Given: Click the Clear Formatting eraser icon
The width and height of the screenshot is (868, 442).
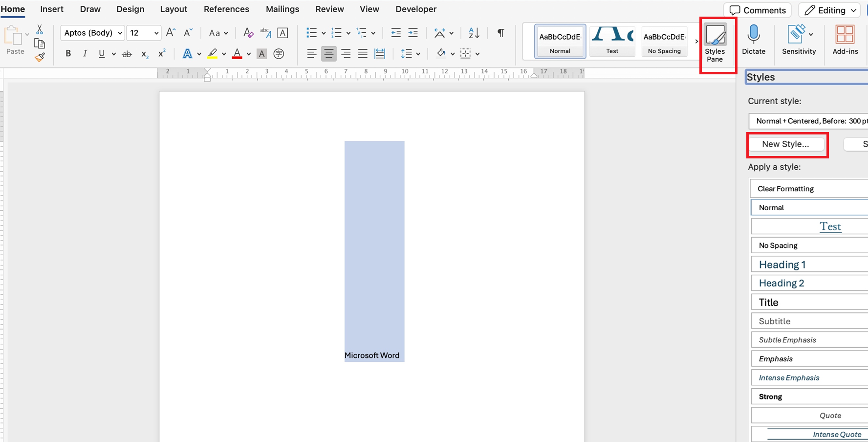Looking at the screenshot, I should point(248,33).
